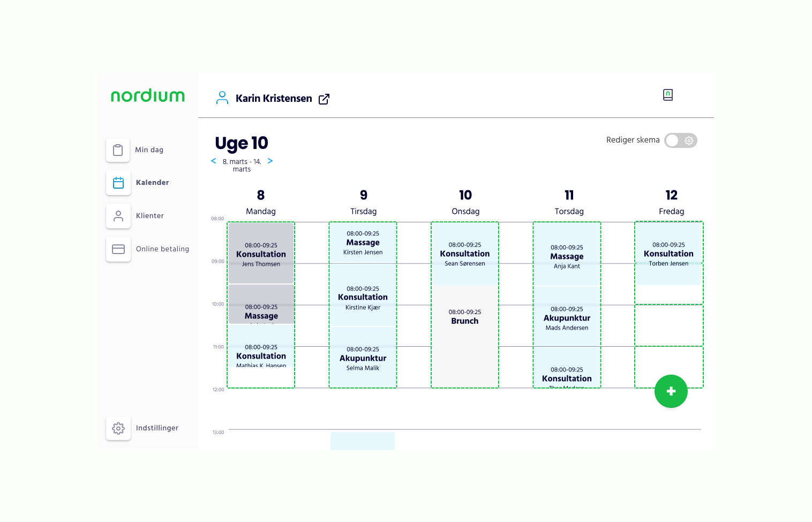The image size is (812, 522).
Task: Toggle the Rediger skema switch
Action: click(680, 140)
